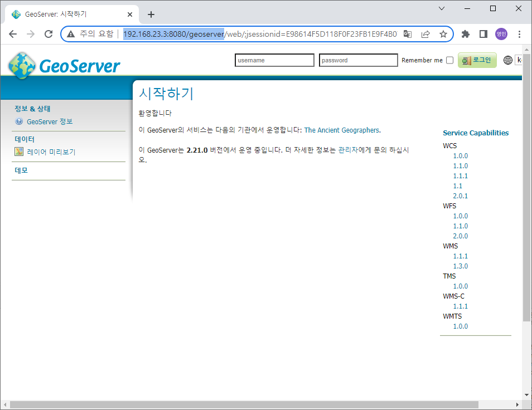Click the horizontal scrollbar thumb
Screen dimensions: 532x410
coord(244,404)
